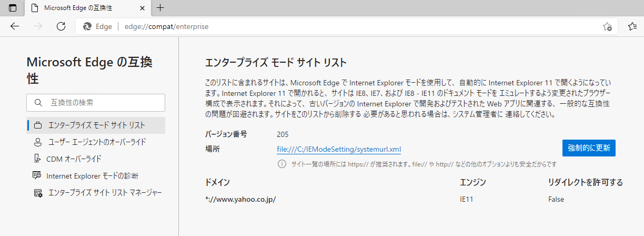Click the エンジン column header
This screenshot has height=236, width=644.
coord(472,182)
